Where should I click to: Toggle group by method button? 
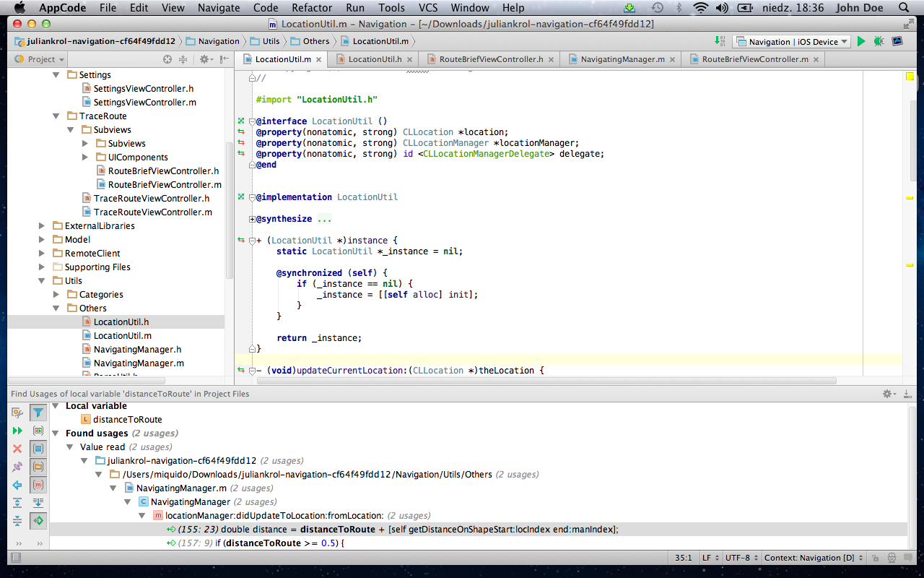(38, 485)
